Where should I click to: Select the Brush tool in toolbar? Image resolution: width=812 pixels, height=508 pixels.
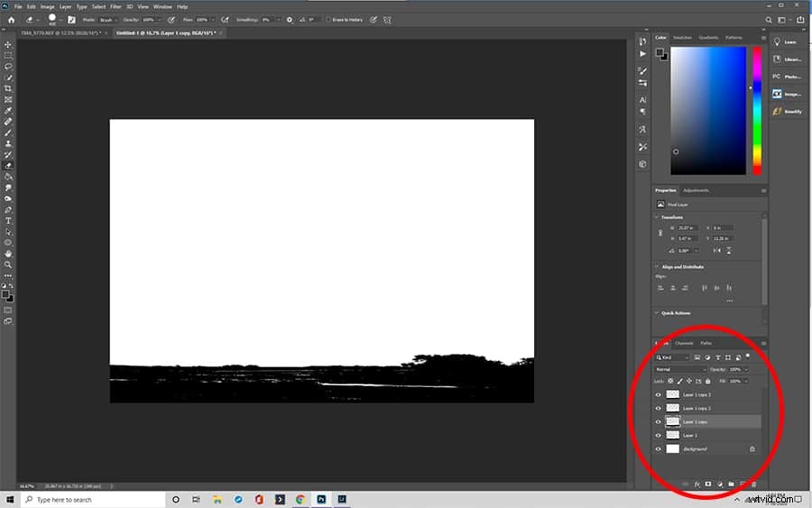click(x=8, y=133)
